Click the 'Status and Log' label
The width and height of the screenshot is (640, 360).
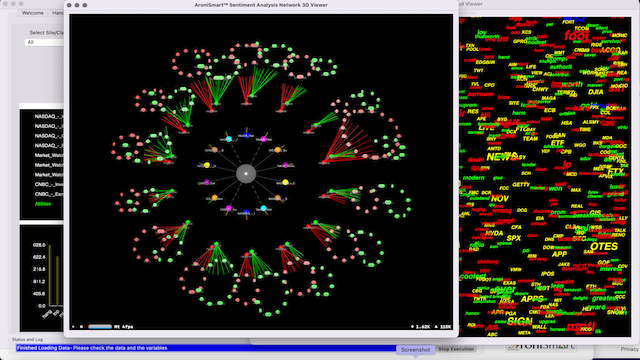pos(27,340)
